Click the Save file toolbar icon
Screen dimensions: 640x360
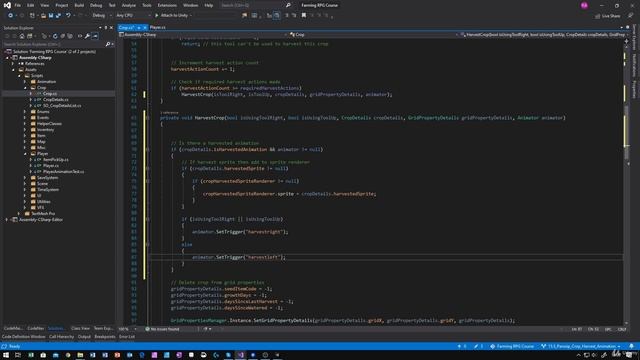(x=51, y=16)
